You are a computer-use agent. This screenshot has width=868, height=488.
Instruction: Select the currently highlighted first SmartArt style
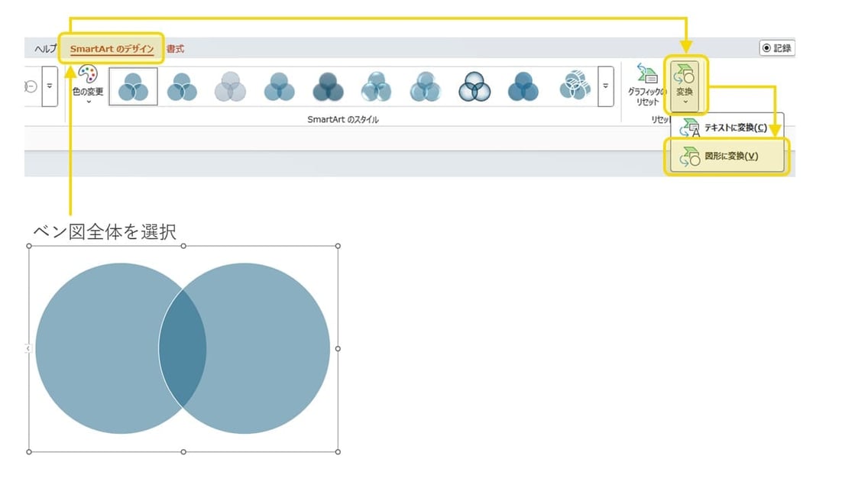click(x=134, y=87)
